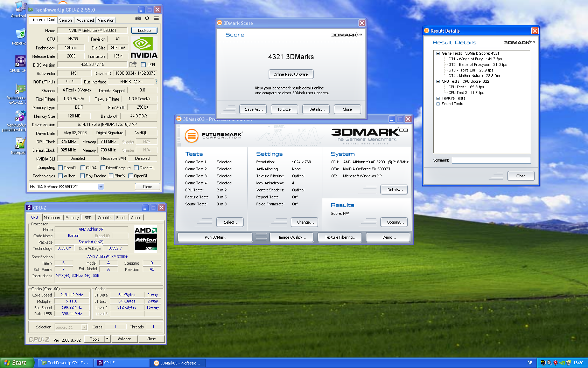This screenshot has width=588, height=368.
Task: Open the CPU-Z Tools dropdown arrow
Action: point(107,339)
